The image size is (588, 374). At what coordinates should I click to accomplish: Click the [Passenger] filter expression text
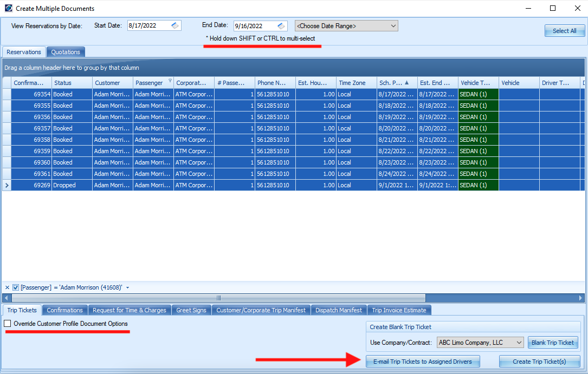click(71, 287)
